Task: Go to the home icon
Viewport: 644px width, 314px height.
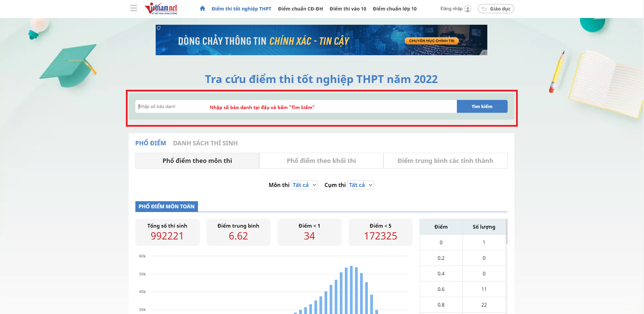Action: pos(202,8)
